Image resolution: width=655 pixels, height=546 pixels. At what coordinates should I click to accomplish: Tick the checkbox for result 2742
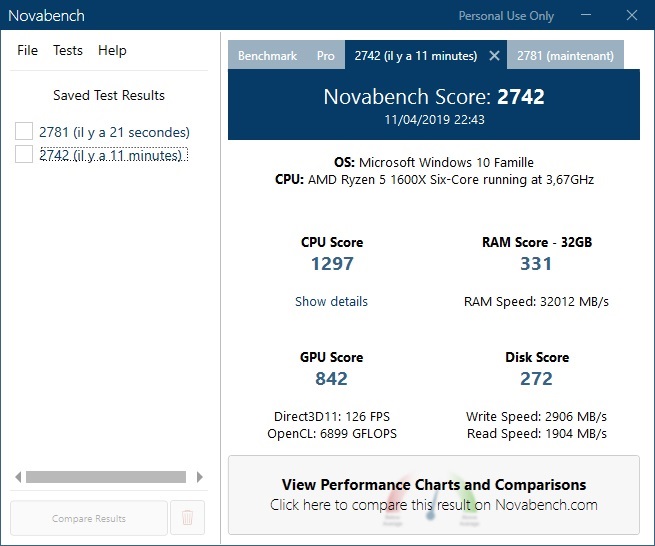coord(24,154)
